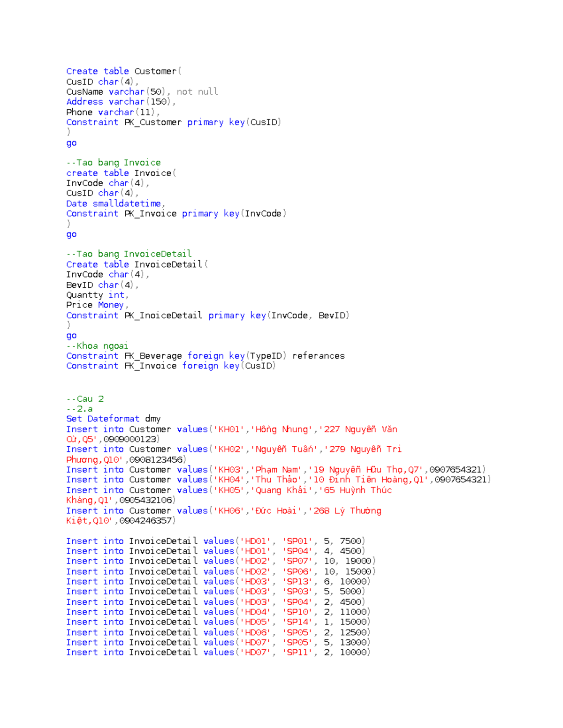Click the first 'go' keyword
Screen dimensions: 563x728
71,143
